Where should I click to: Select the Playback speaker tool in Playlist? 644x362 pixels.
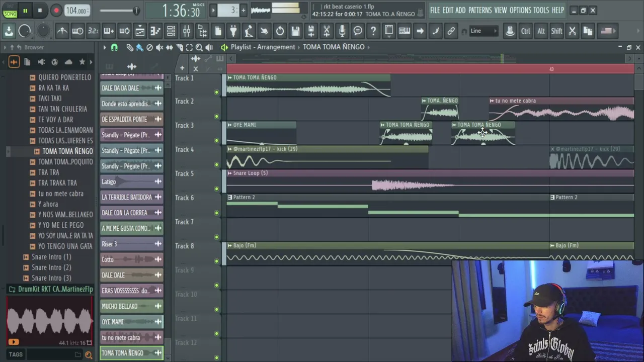click(209, 48)
